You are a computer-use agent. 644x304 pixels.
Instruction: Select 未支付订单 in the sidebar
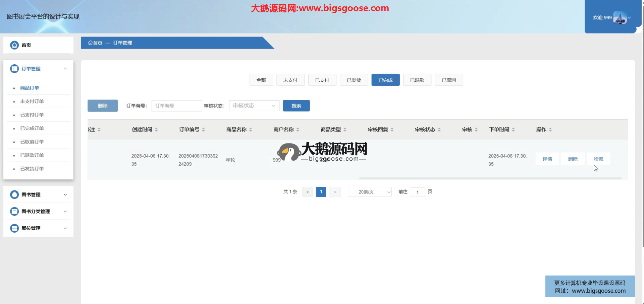32,101
